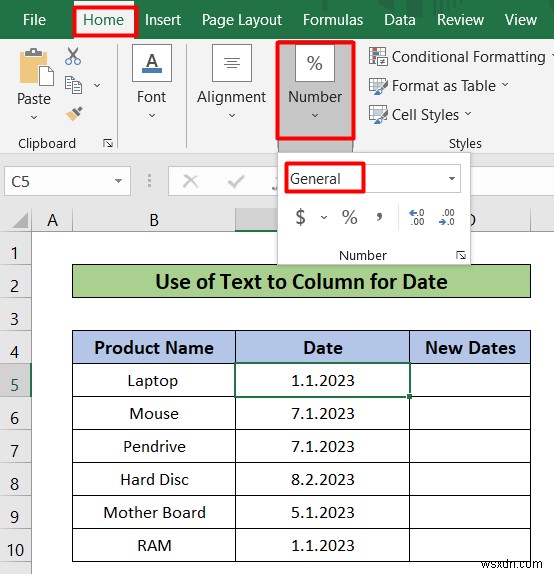This screenshot has height=574, width=554.
Task: Apply Percent Style in Number popup
Action: click(349, 217)
